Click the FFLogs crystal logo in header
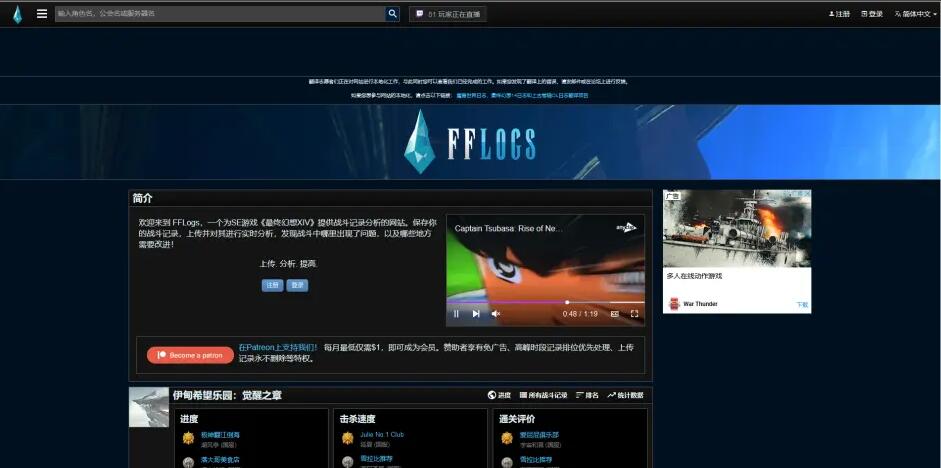This screenshot has height=468, width=941. pos(17,14)
